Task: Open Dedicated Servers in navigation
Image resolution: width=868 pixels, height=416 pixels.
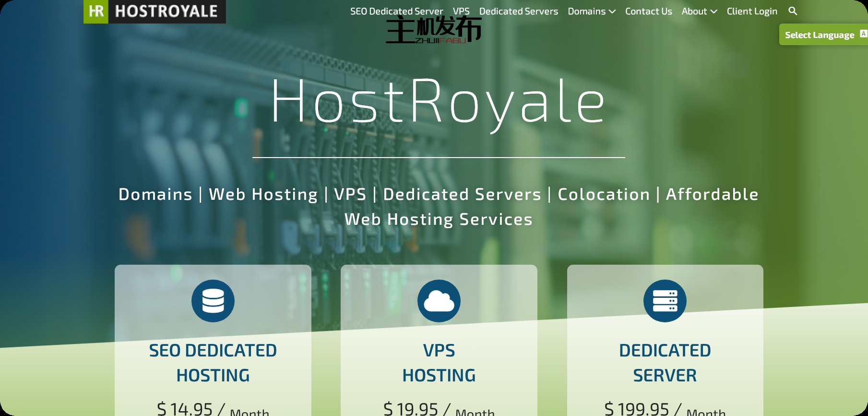Action: point(518,11)
